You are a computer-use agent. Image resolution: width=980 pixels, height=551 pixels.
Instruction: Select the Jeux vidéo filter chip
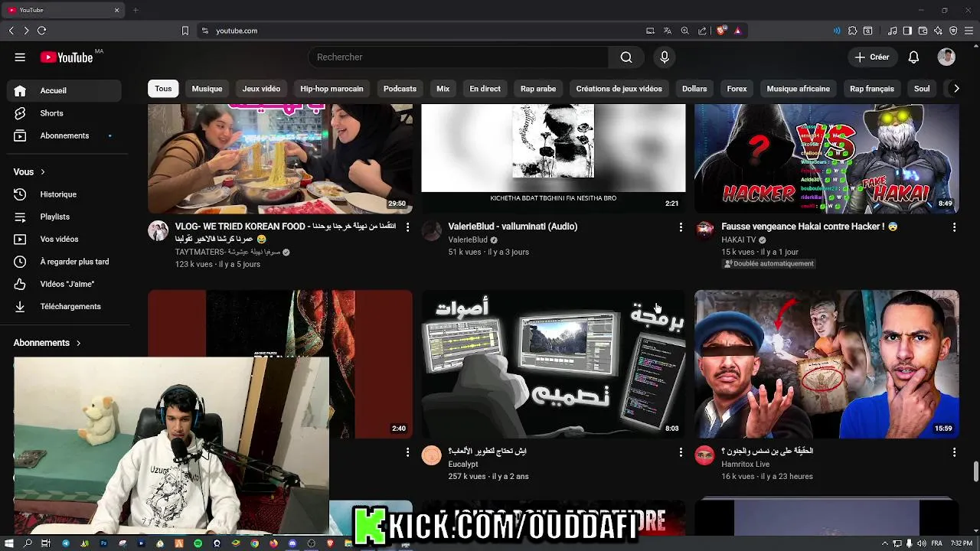coord(261,89)
